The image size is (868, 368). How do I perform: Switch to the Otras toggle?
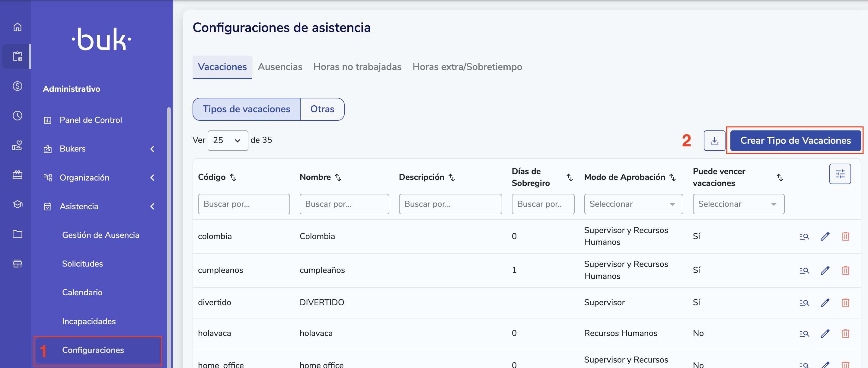tap(322, 109)
